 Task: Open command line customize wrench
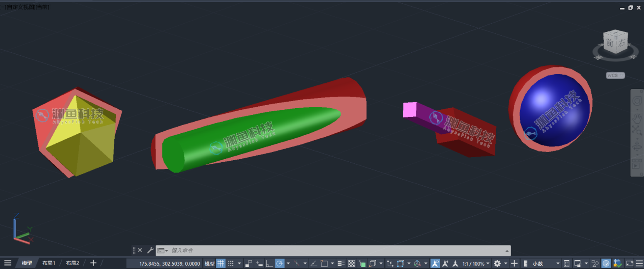[x=150, y=250]
